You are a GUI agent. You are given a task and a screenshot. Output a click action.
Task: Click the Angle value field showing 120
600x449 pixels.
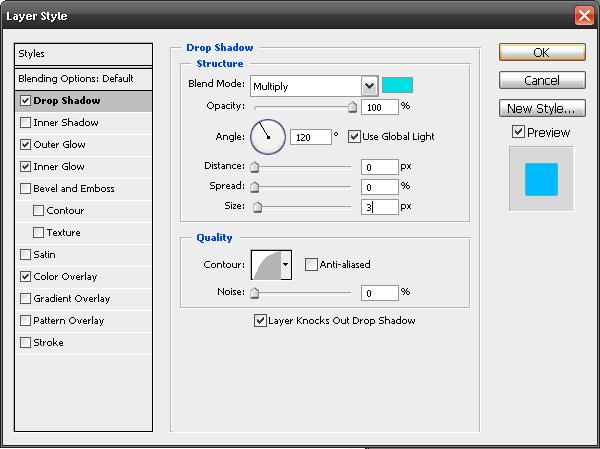pyautogui.click(x=311, y=137)
